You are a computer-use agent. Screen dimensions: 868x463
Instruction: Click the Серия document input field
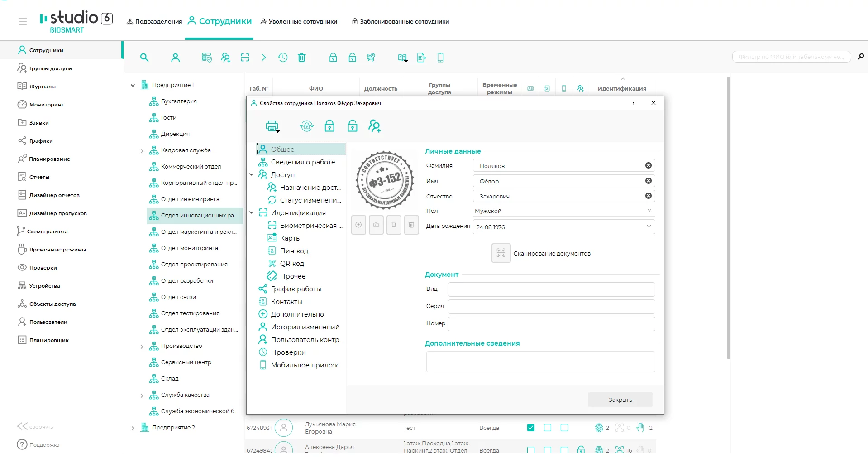pos(551,306)
